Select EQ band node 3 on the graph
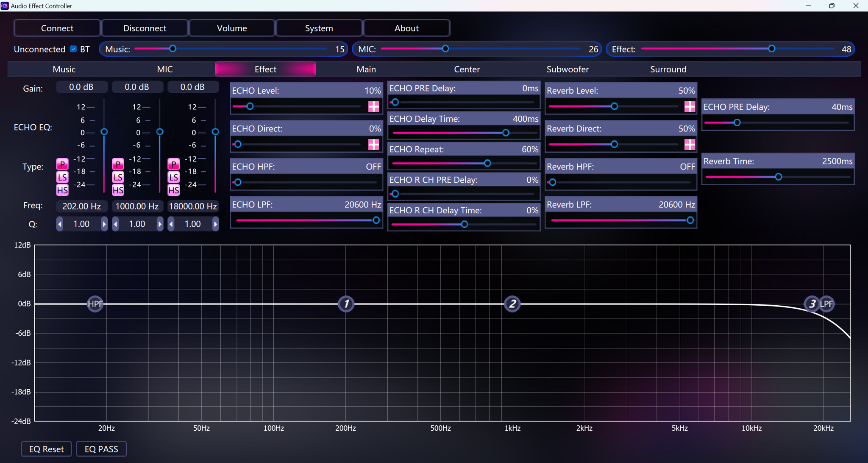The height and width of the screenshot is (463, 868). 812,304
